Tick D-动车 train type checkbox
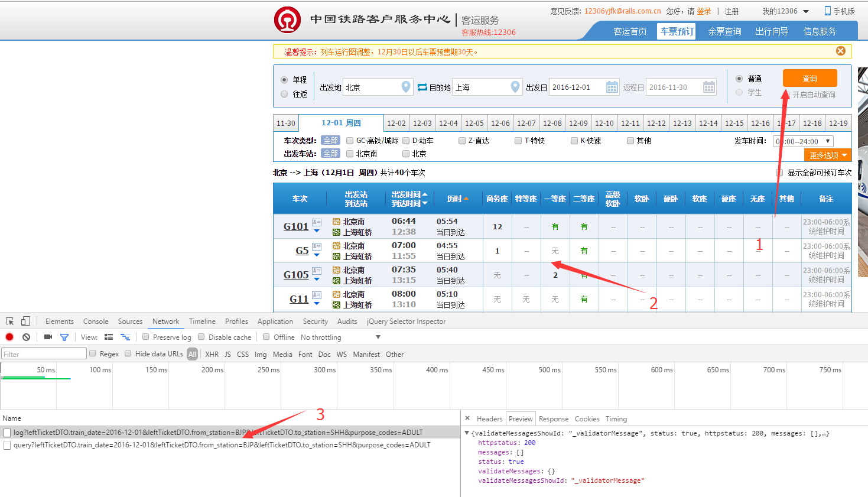The image size is (868, 497). click(x=406, y=141)
